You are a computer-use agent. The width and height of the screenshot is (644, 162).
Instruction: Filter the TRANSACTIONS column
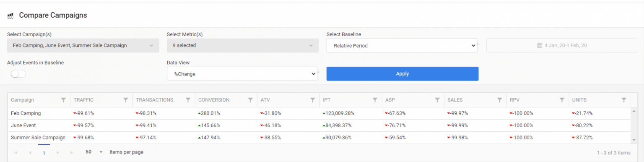[x=188, y=100]
